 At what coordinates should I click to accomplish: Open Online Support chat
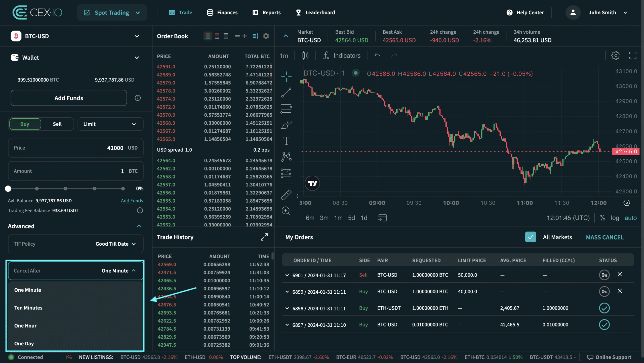point(609,357)
